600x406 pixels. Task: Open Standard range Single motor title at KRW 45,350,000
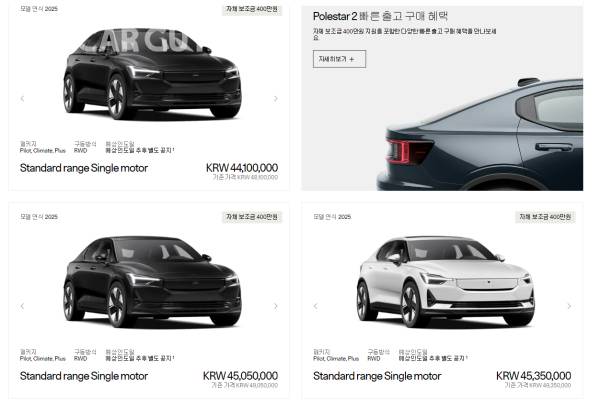point(377,376)
